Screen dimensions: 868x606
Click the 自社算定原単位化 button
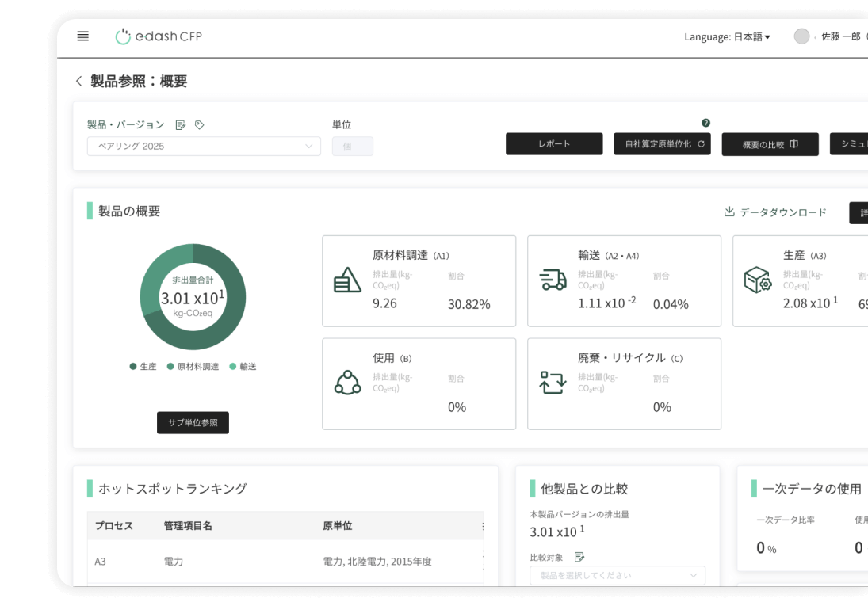coord(662,144)
